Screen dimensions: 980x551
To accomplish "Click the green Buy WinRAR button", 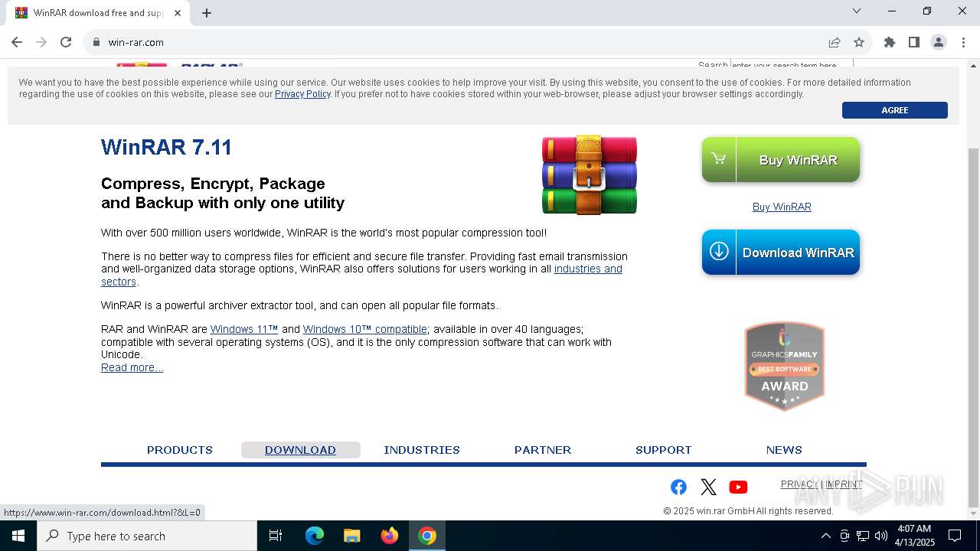I will click(x=781, y=160).
